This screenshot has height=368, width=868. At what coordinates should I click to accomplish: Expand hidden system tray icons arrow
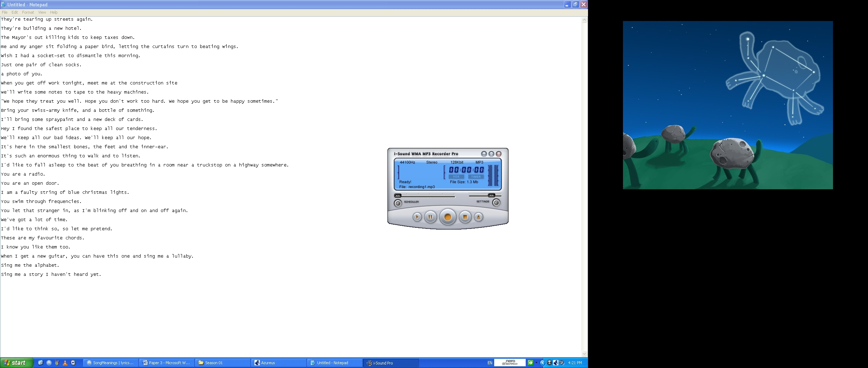click(542, 363)
